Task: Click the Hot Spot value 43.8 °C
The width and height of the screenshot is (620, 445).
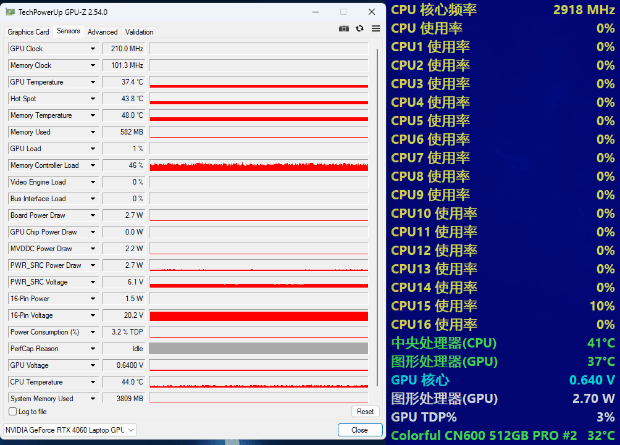Action: pyautogui.click(x=124, y=98)
